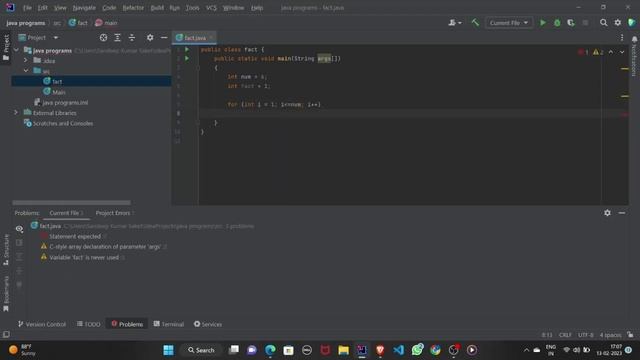Open the Bookmarks tool window stripe
Viewport: 640px width, 360px height.
(x=6, y=294)
